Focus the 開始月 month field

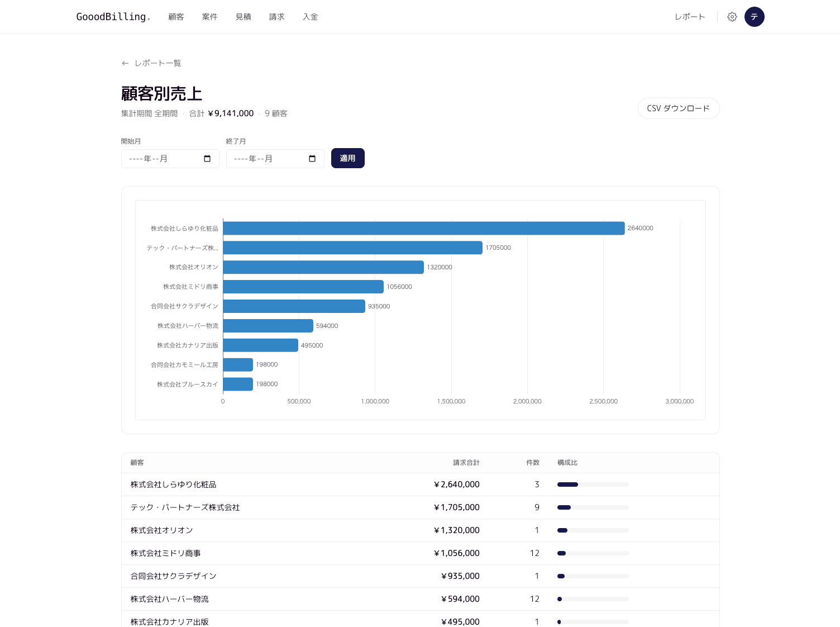click(170, 159)
